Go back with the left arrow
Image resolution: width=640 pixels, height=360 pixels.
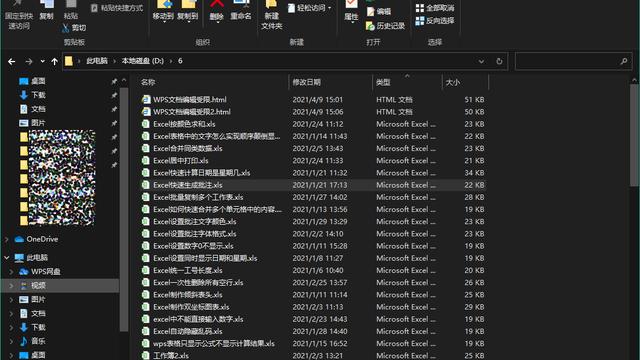(11, 61)
